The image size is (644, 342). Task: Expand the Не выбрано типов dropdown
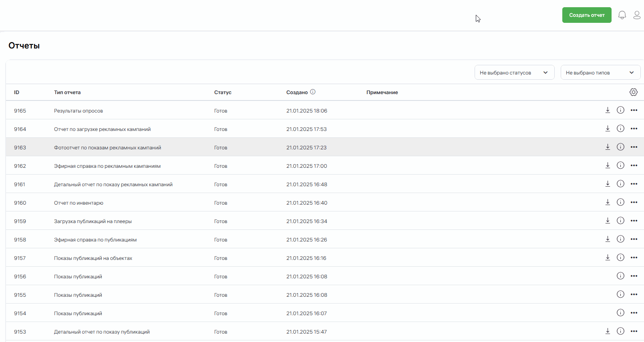(600, 72)
